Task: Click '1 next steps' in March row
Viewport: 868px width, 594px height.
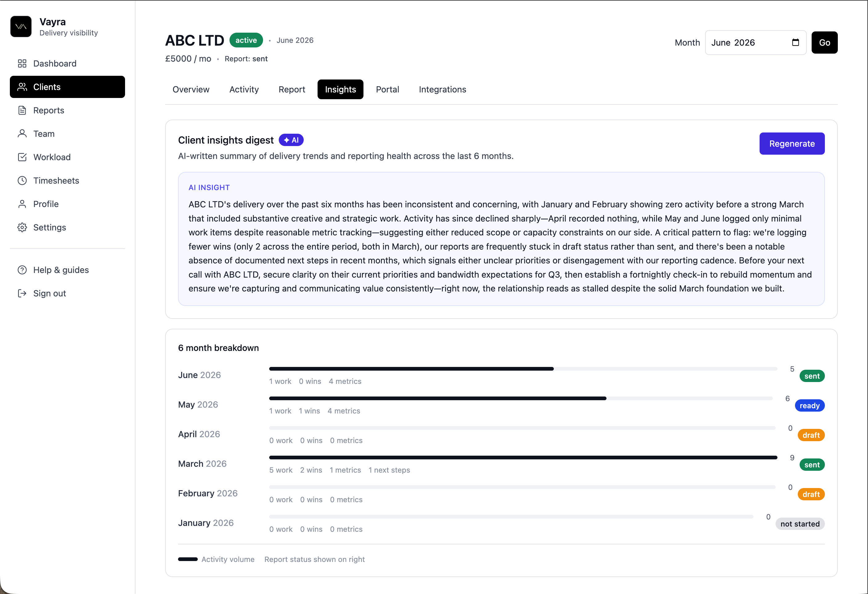Action: click(x=389, y=470)
